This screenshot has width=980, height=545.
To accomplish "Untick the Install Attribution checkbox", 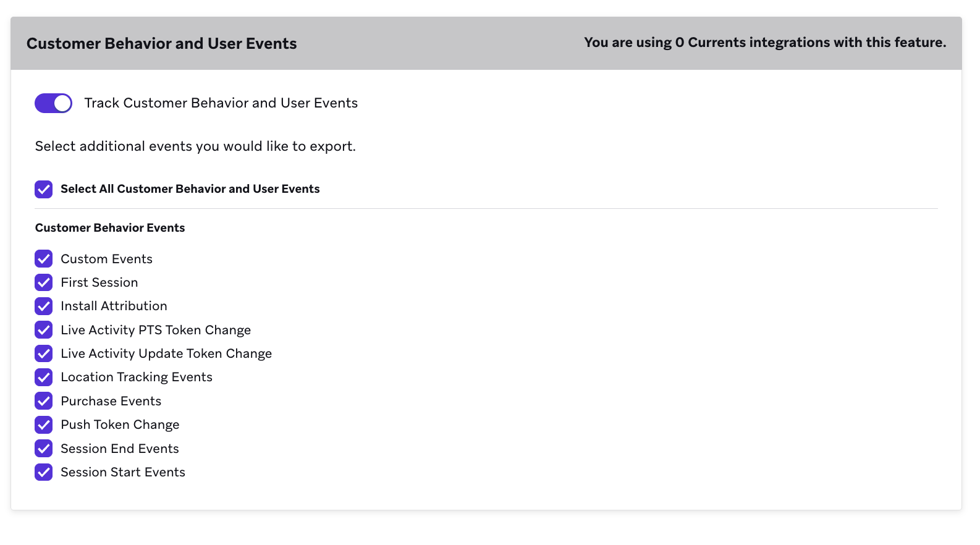I will 44,306.
